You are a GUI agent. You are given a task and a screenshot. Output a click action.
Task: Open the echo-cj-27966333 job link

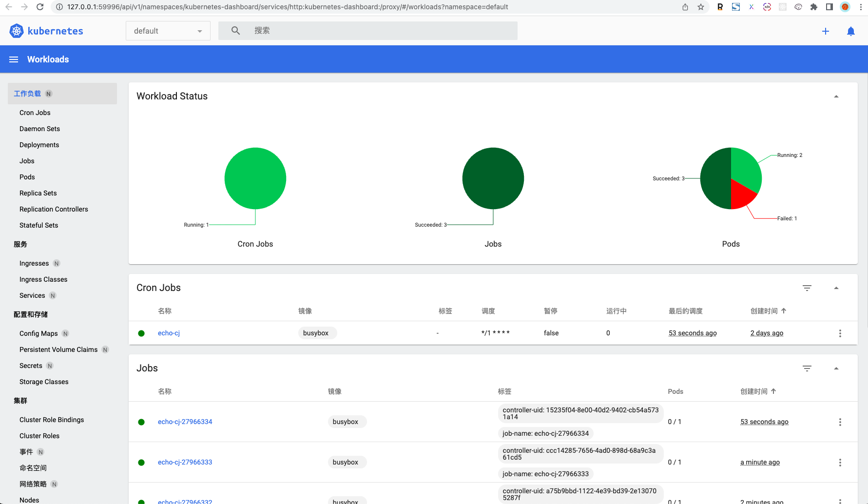pos(185,462)
